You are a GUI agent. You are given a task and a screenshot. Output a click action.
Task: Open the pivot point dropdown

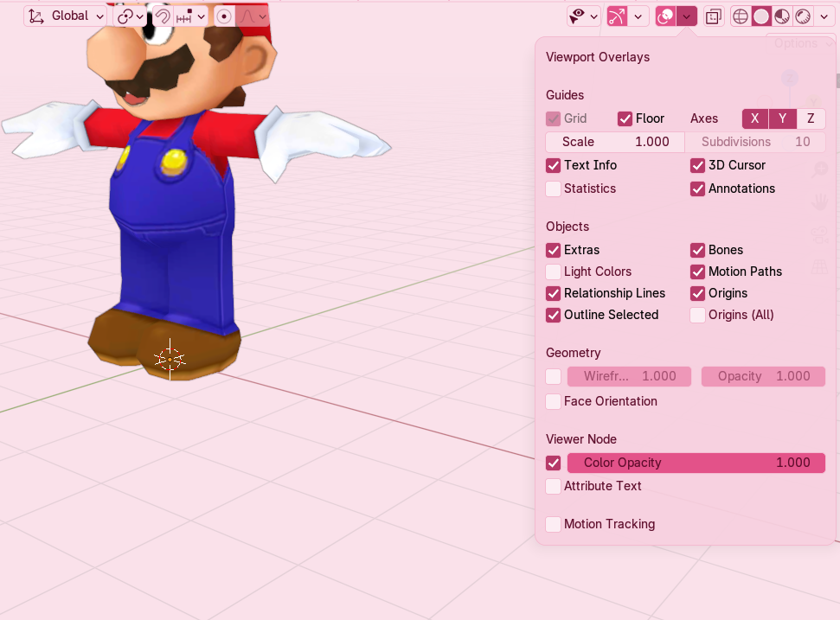(130, 16)
